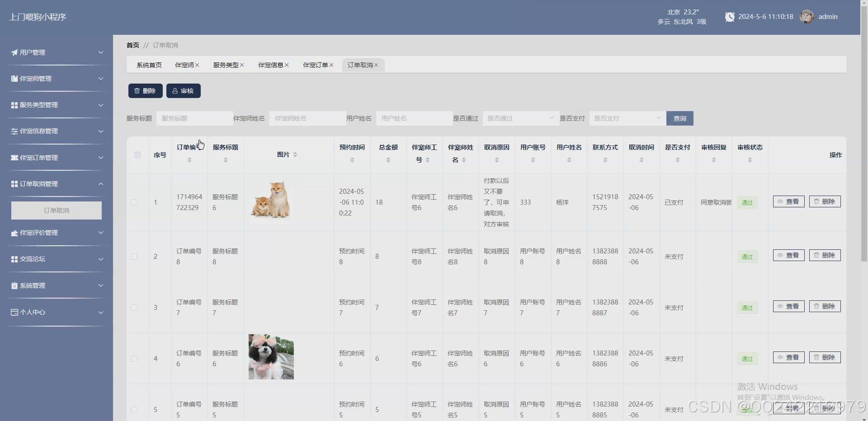Click the admin avatar picture

pyautogui.click(x=807, y=17)
